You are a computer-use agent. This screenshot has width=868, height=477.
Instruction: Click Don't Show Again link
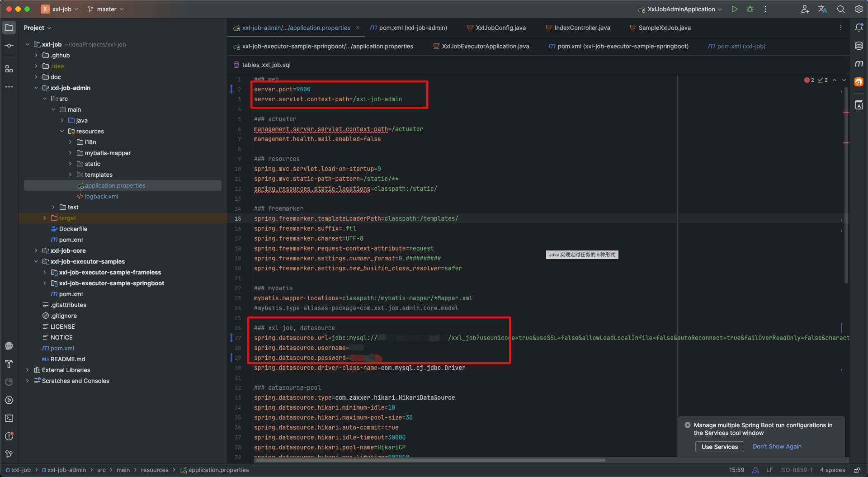tap(777, 447)
